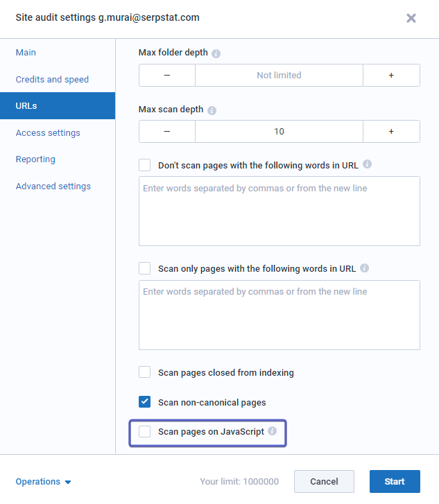Increase Max scan depth with plus button
The height and width of the screenshot is (504, 439).
[391, 131]
